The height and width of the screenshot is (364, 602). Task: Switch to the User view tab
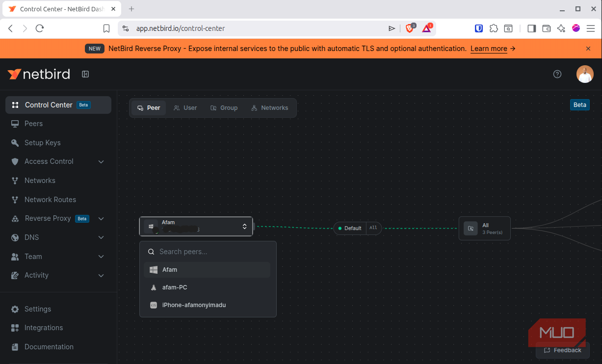(x=185, y=108)
